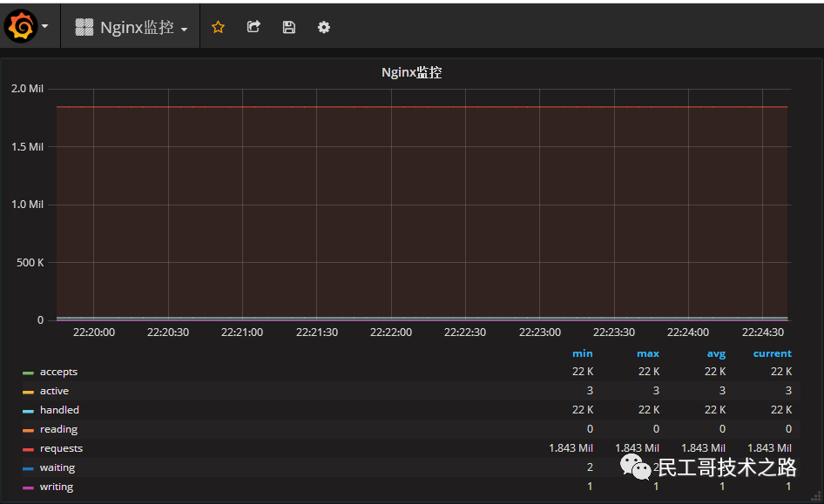
Task: Star this dashboard as favorite
Action: click(218, 27)
